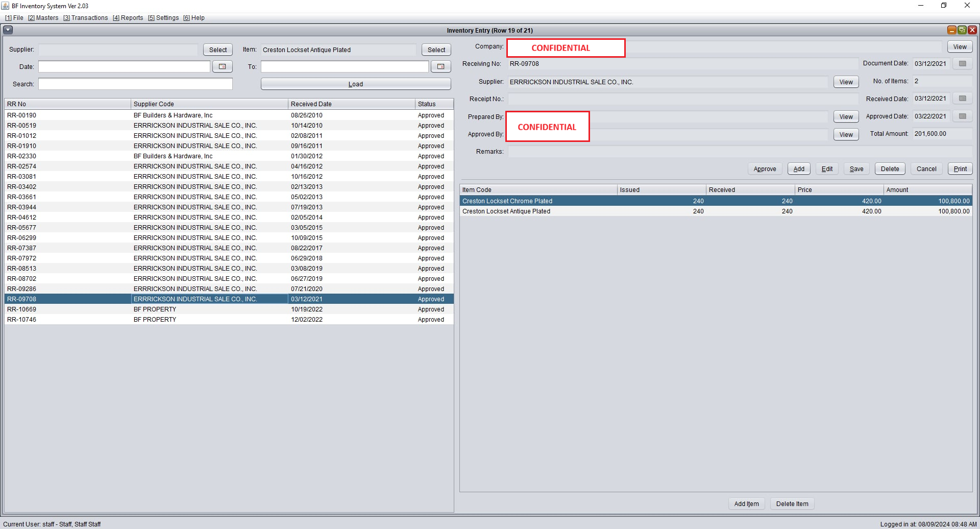
Task: Open the Approved Date picker icon
Action: [962, 116]
